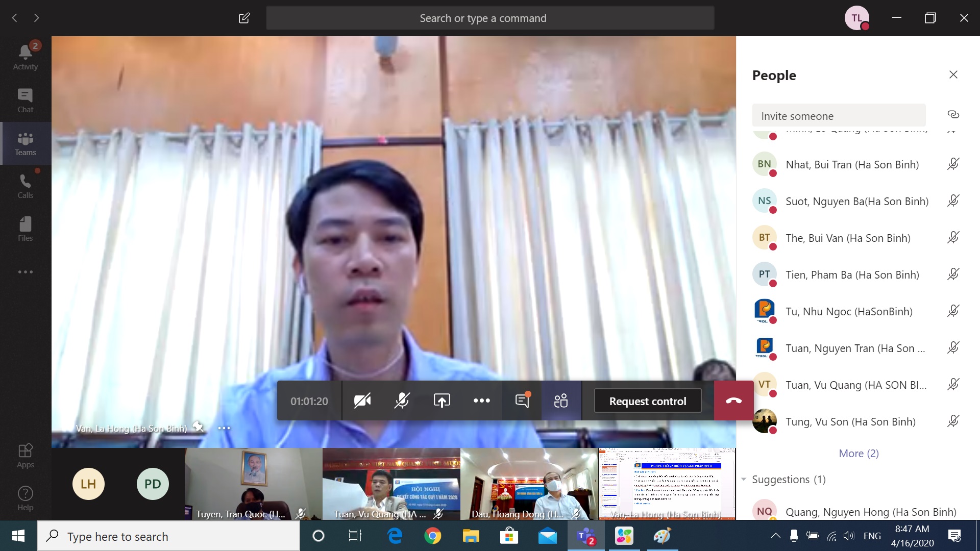The height and width of the screenshot is (551, 980).
Task: Open the Windows Action Center notifications
Action: [954, 536]
